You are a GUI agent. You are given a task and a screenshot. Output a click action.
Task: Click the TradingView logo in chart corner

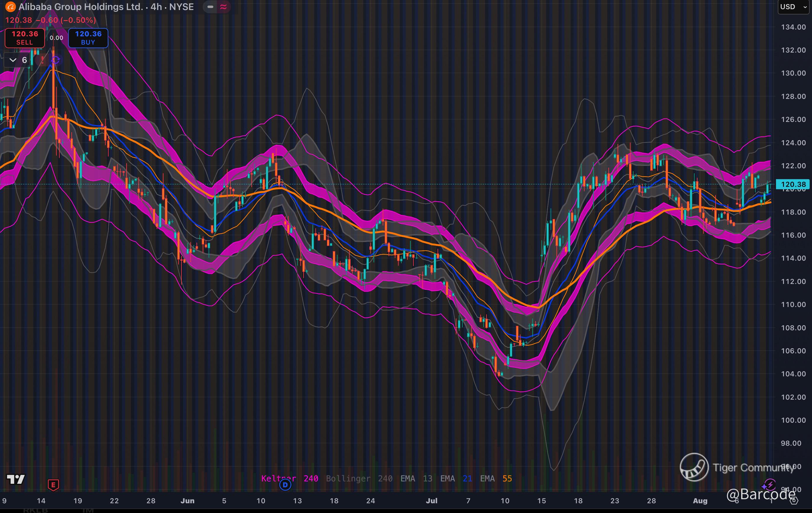click(x=16, y=479)
